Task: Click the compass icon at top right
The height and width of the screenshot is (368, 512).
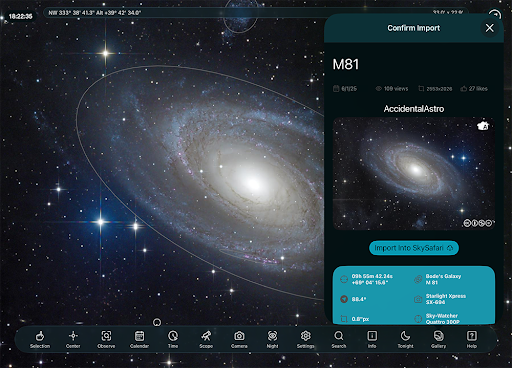Action: coord(495,15)
